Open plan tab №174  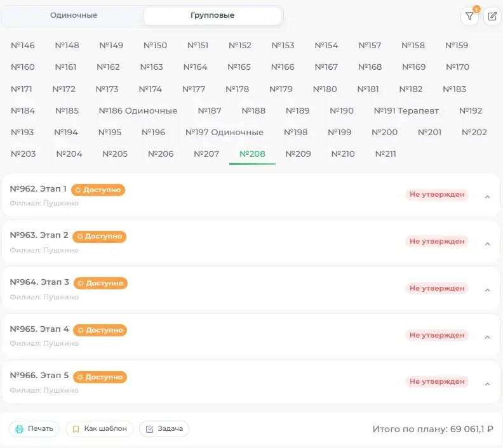pyautogui.click(x=150, y=89)
